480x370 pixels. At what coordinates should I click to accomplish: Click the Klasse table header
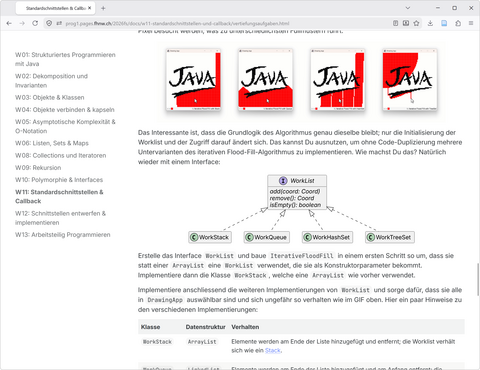point(150,327)
